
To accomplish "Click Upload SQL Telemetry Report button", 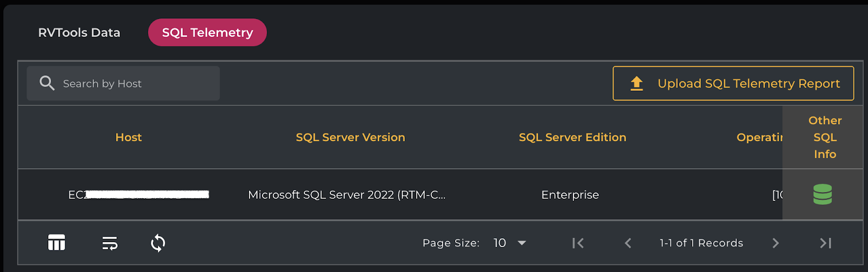I will 733,84.
